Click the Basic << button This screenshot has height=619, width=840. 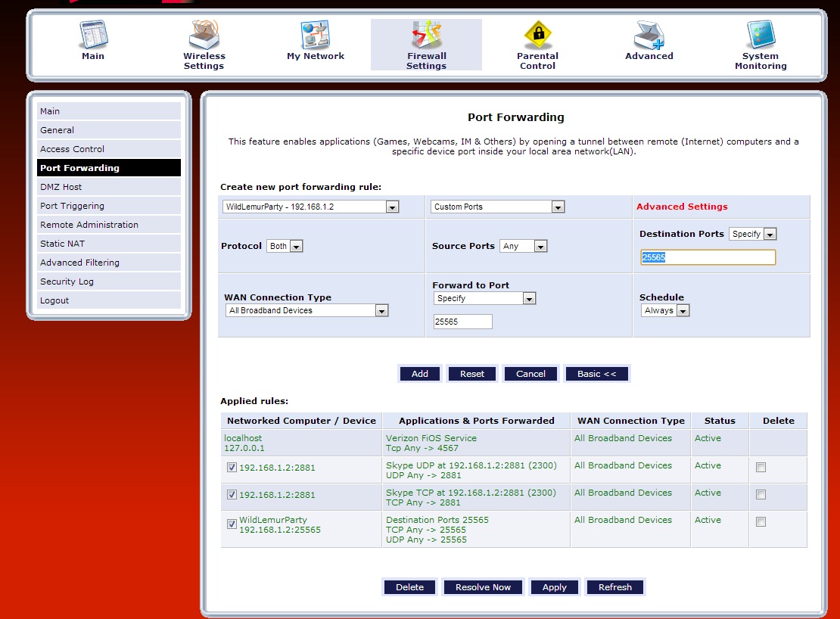(597, 374)
